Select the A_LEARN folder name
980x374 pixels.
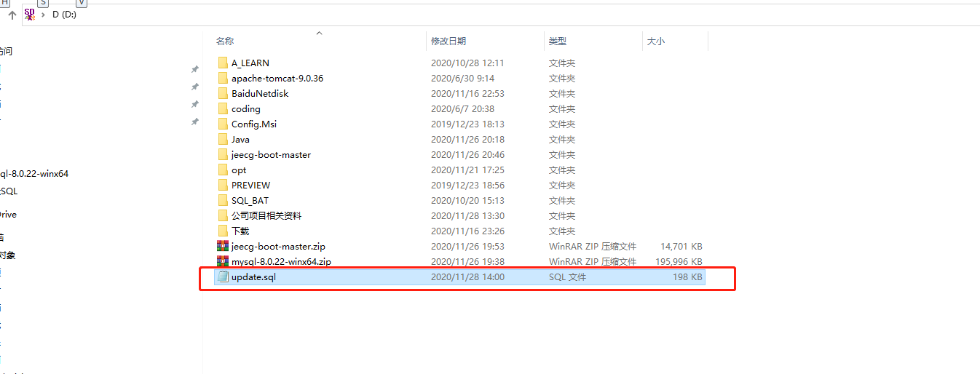point(250,63)
